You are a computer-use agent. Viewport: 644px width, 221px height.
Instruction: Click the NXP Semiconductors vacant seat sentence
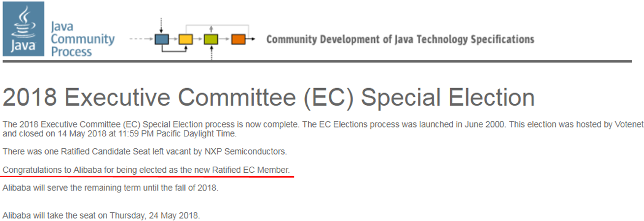pos(145,151)
